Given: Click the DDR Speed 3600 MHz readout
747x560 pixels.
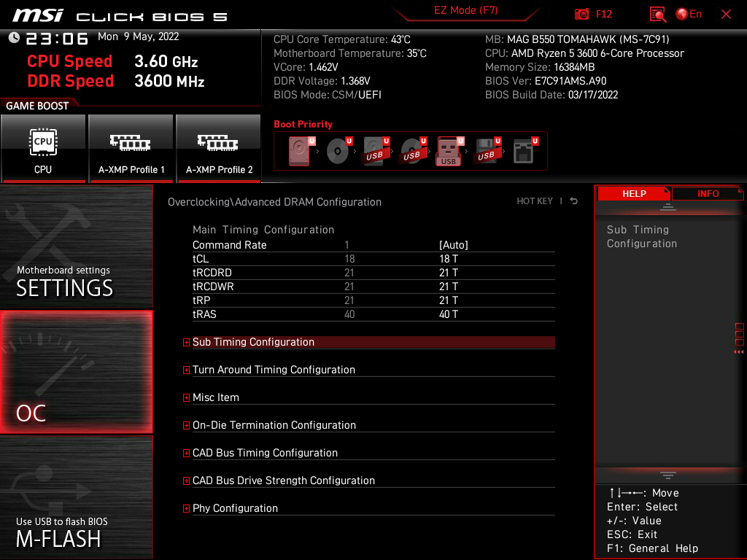Looking at the screenshot, I should click(116, 81).
